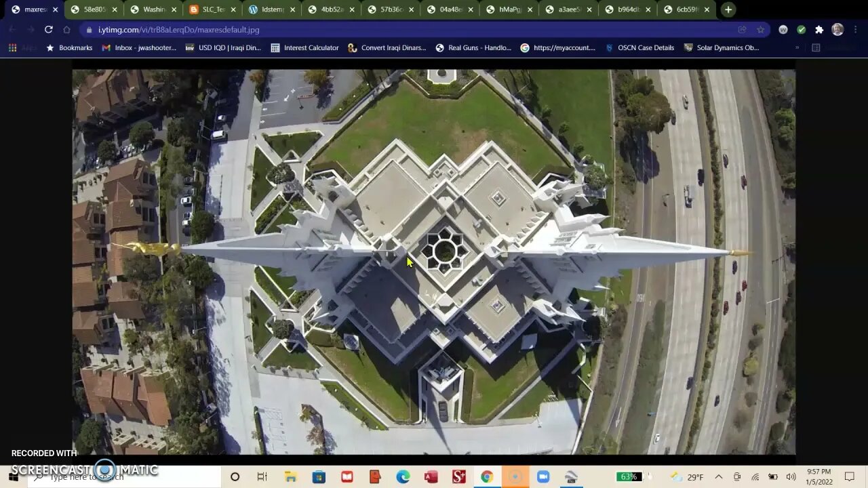Open the Windows Start menu
This screenshot has width=868, height=488.
point(13,476)
